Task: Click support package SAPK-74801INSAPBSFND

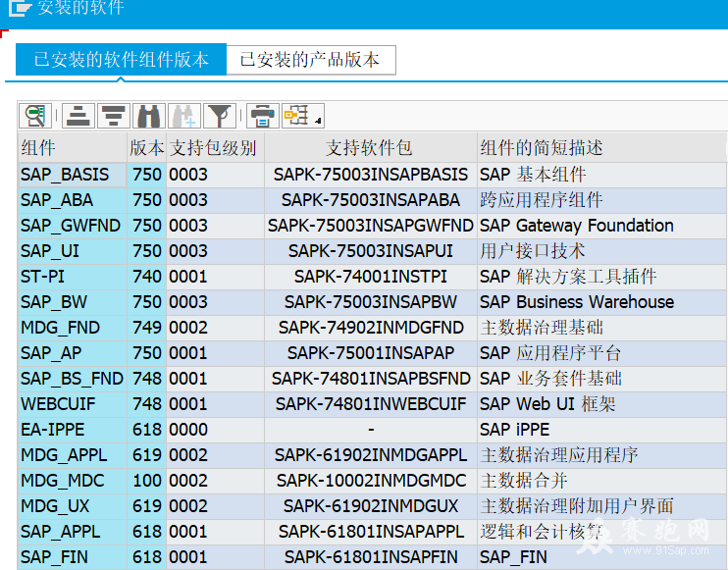Action: click(371, 379)
